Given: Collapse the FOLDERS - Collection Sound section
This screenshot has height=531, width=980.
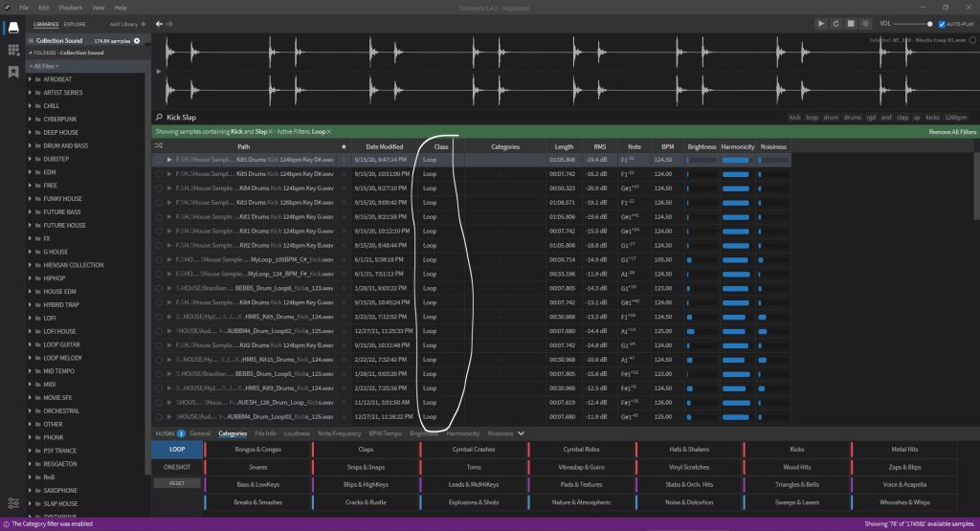Looking at the screenshot, I should tap(30, 54).
